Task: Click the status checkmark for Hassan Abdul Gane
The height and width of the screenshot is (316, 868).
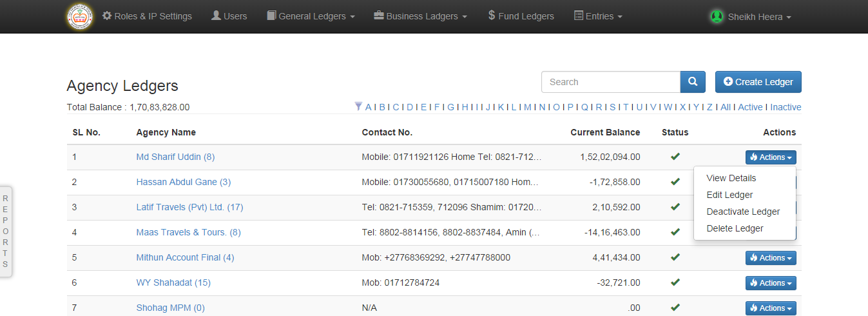Action: 675,182
